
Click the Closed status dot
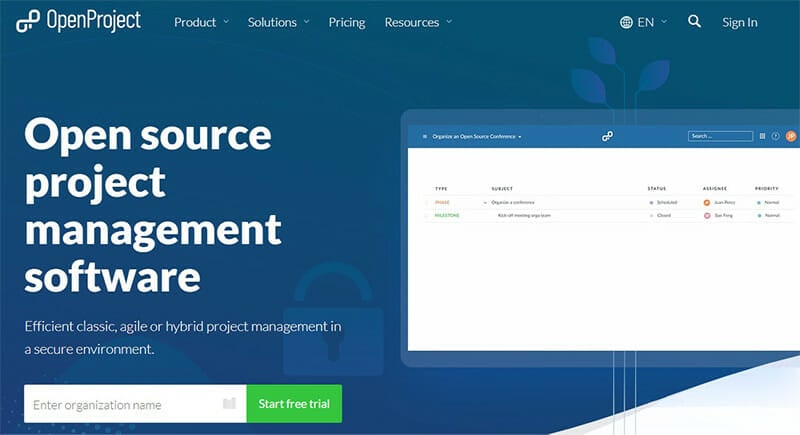652,216
